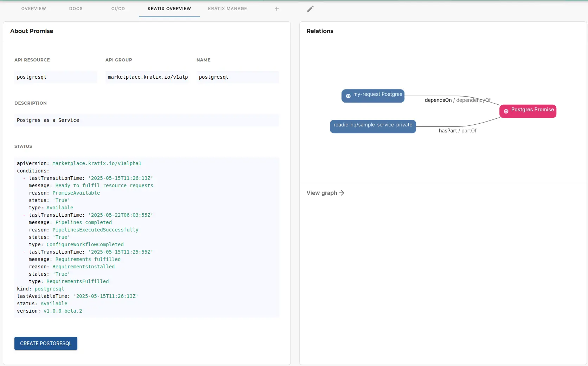Switch to the KRATIX MANAGE tab
588x366 pixels.
[x=227, y=8]
